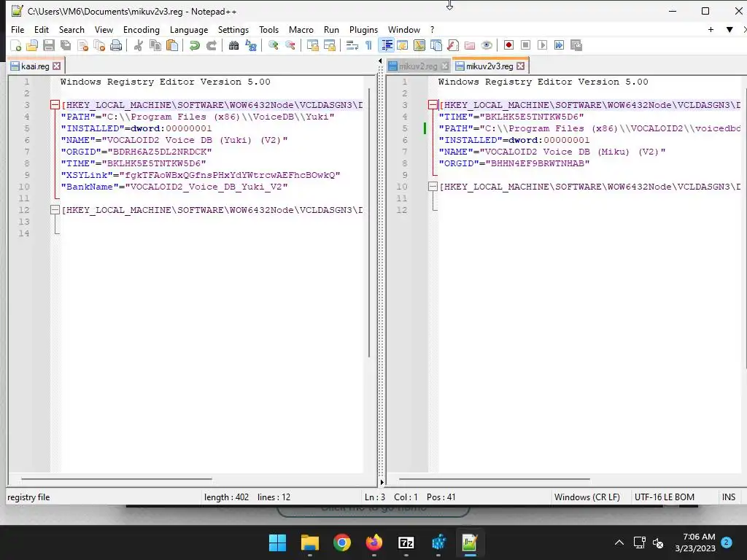747x560 pixels.
Task: Click UTF-16 LE BOM encoding in status bar
Action: (x=664, y=497)
